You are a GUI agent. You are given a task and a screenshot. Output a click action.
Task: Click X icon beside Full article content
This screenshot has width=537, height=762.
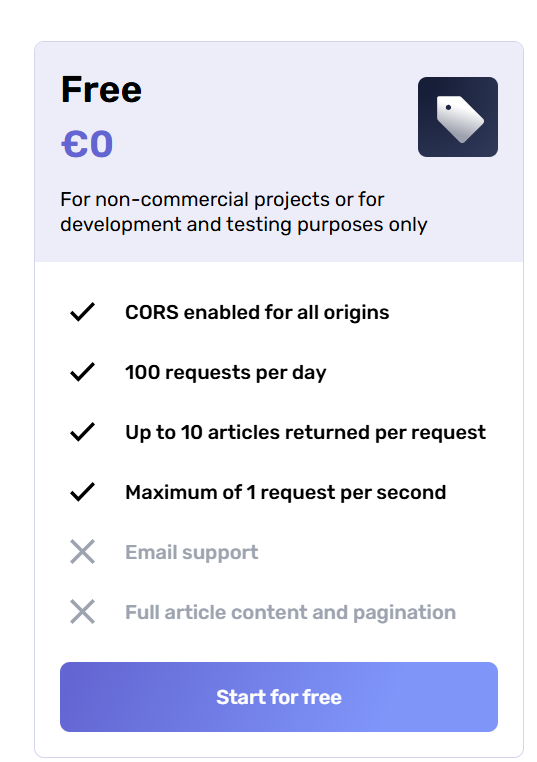(x=82, y=612)
